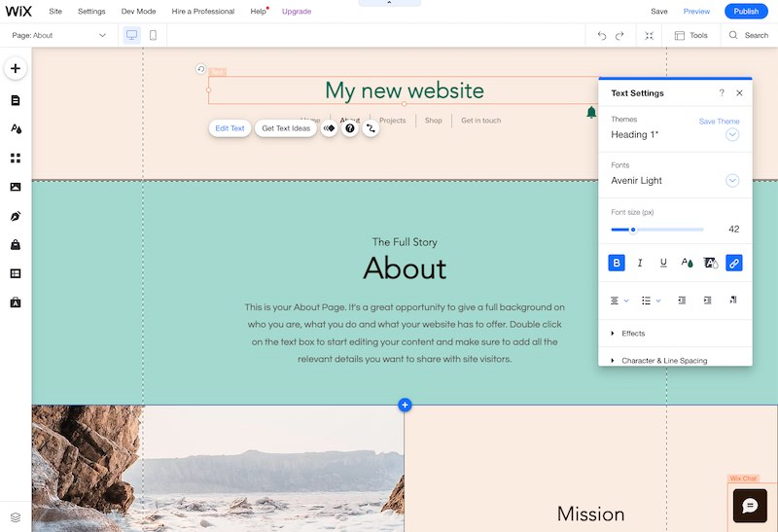This screenshot has height=532, width=778.
Task: Open the Page: About dropdown
Action: (58, 36)
